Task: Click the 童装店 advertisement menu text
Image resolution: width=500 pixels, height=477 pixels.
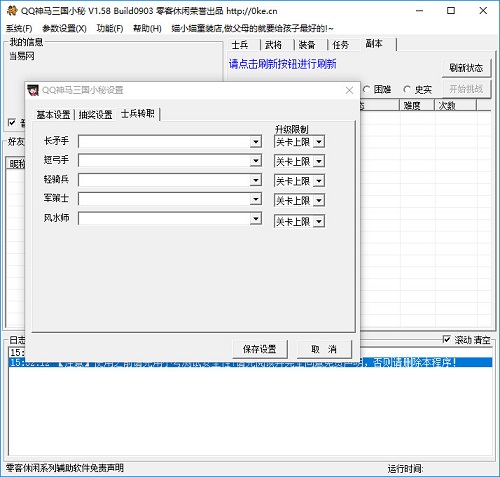Action: (x=252, y=28)
